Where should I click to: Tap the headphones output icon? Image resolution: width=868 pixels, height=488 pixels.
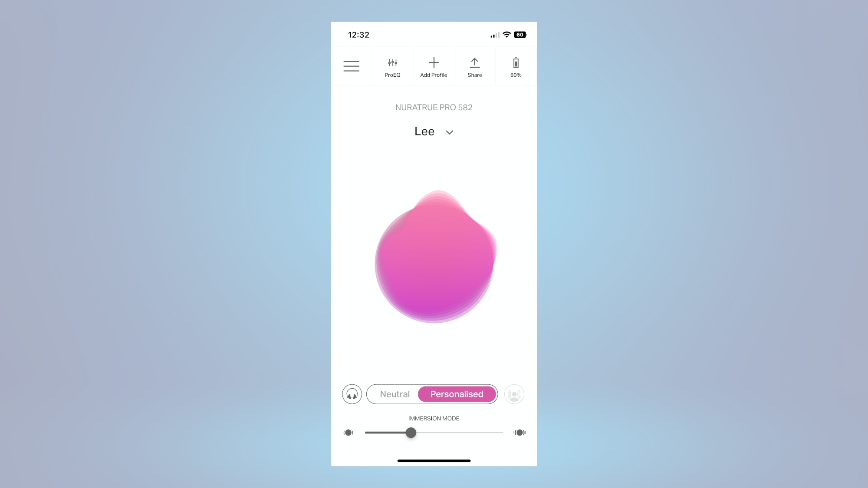tap(352, 394)
